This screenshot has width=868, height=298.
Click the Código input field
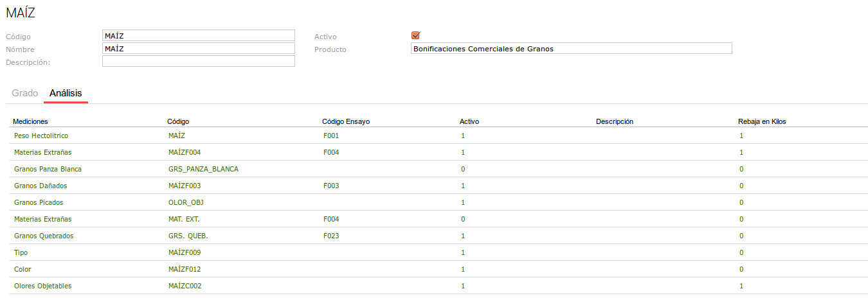tap(198, 36)
